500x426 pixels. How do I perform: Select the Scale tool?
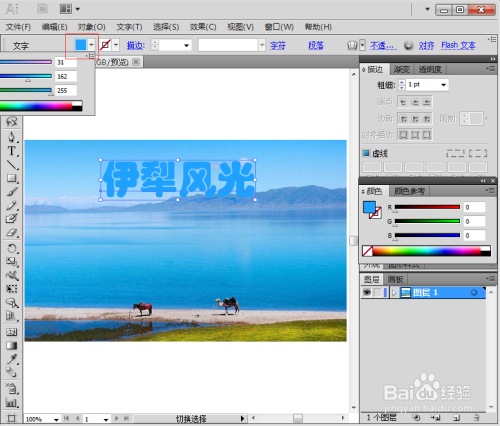tap(12, 262)
